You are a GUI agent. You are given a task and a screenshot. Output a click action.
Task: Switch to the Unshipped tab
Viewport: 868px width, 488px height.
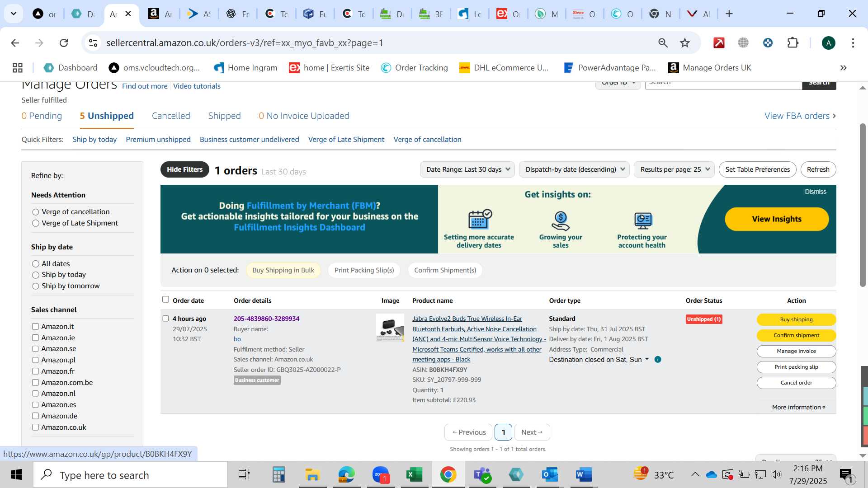(107, 116)
